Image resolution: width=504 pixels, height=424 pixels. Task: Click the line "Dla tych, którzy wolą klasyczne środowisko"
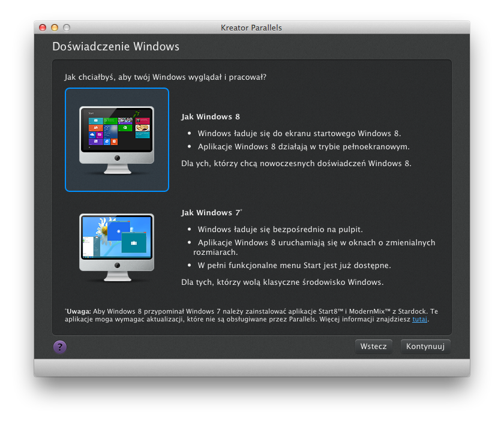(282, 282)
